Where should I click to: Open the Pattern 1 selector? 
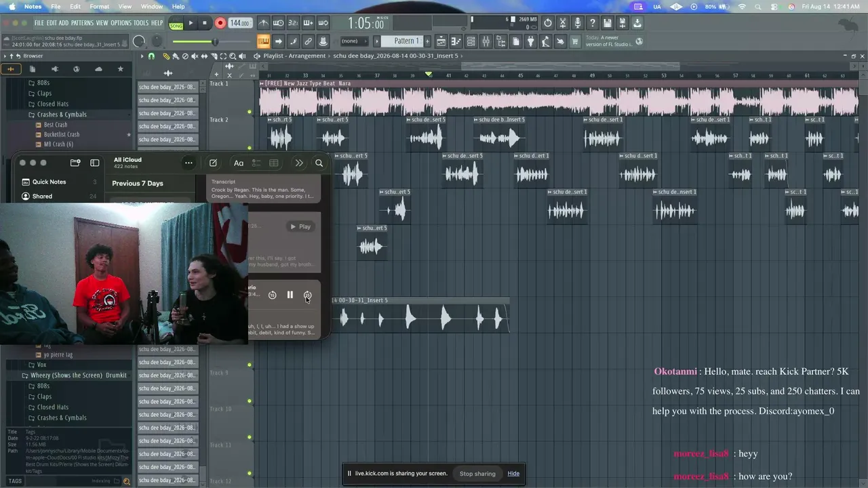coord(403,41)
